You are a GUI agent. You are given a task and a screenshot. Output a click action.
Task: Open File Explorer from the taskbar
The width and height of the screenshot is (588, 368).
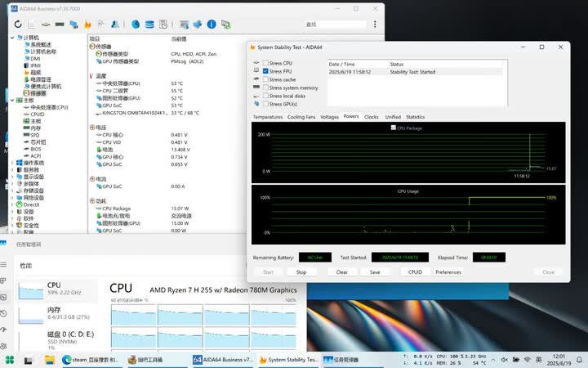(x=50, y=360)
